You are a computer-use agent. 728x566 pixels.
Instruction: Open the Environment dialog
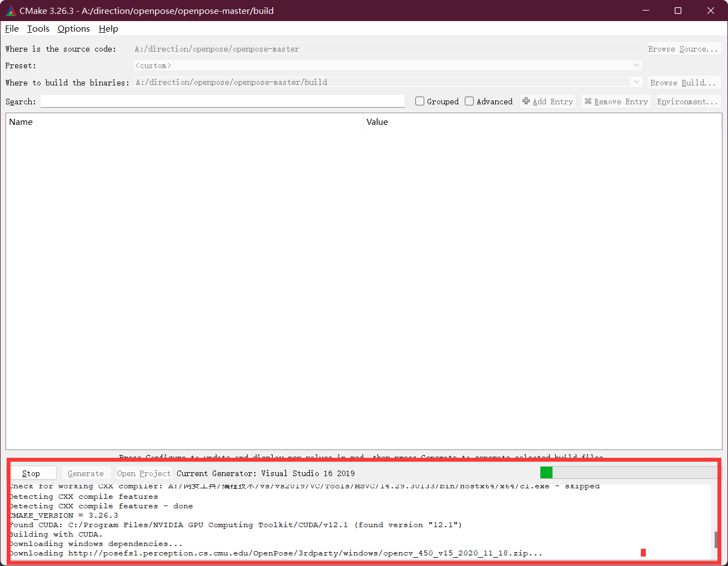[687, 102]
